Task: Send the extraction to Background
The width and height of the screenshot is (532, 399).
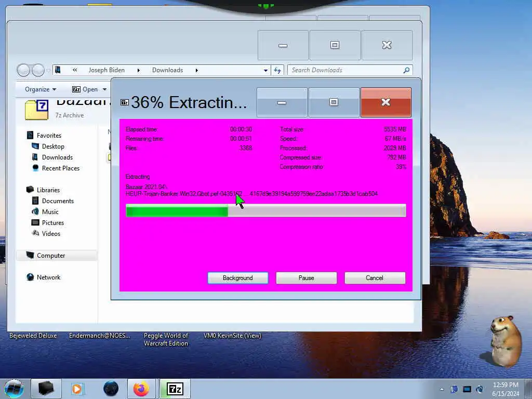Action: click(238, 278)
